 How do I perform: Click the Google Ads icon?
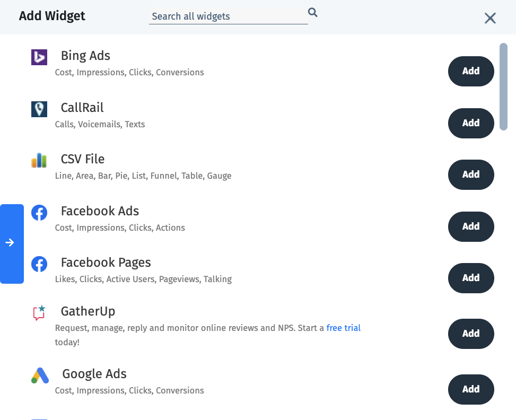tap(39, 375)
